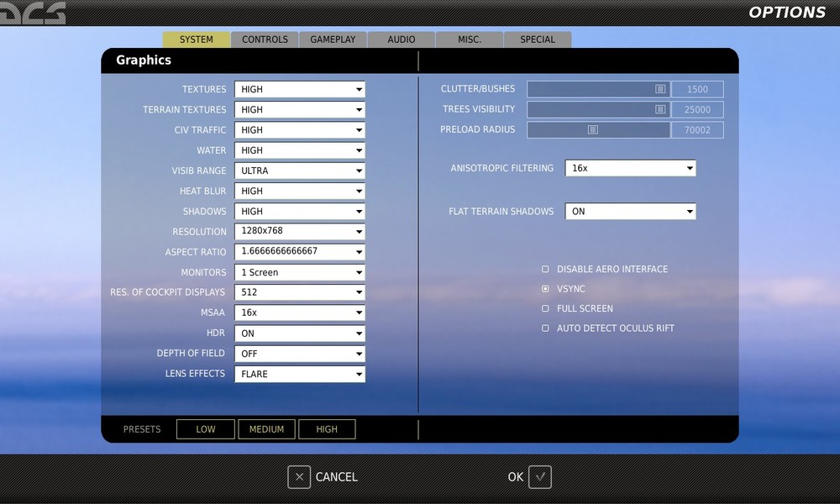
Task: Enable Disable Aero Interface checkbox
Action: click(x=545, y=269)
